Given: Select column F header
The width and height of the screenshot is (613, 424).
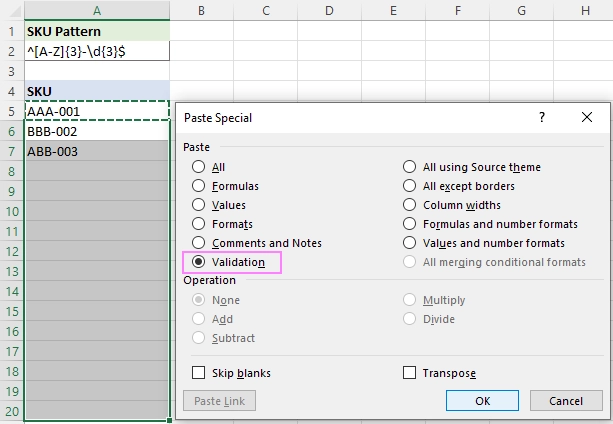Looking at the screenshot, I should [457, 11].
